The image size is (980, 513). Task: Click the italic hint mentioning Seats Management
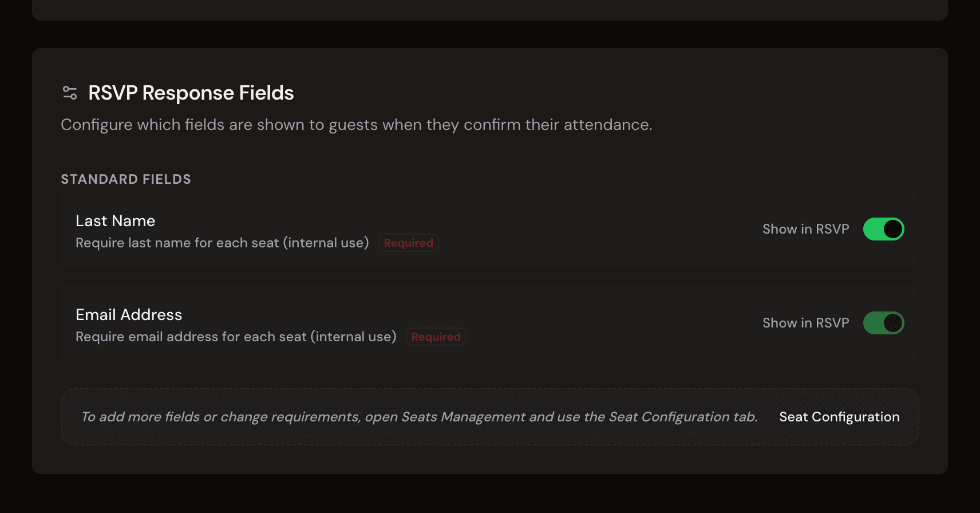(x=419, y=417)
